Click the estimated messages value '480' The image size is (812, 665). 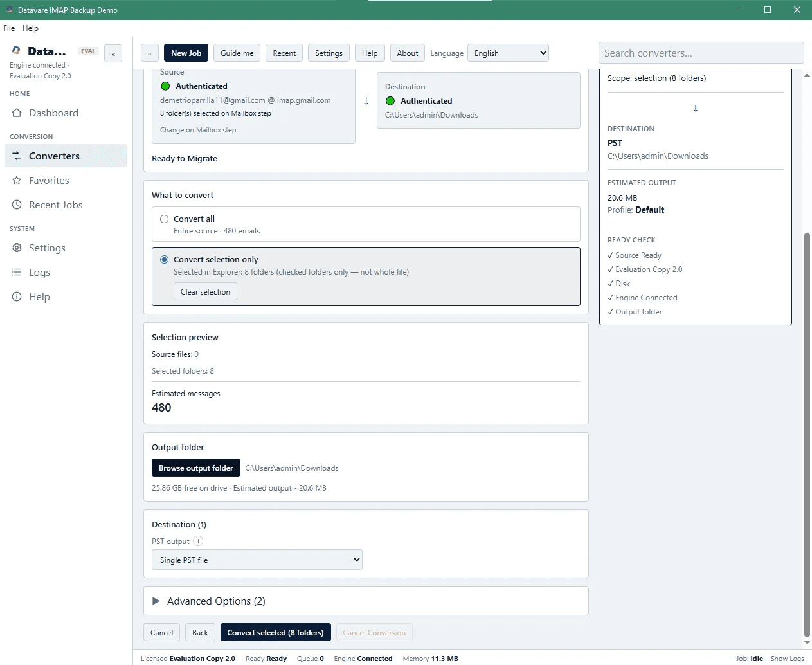pyautogui.click(x=161, y=408)
